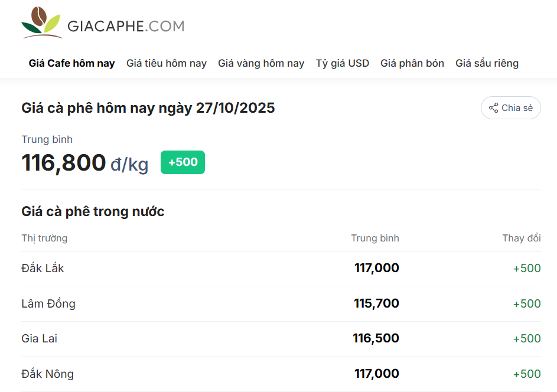Click the Giá cà phê trong nước heading
Image resolution: width=557 pixels, height=392 pixels.
[93, 211]
